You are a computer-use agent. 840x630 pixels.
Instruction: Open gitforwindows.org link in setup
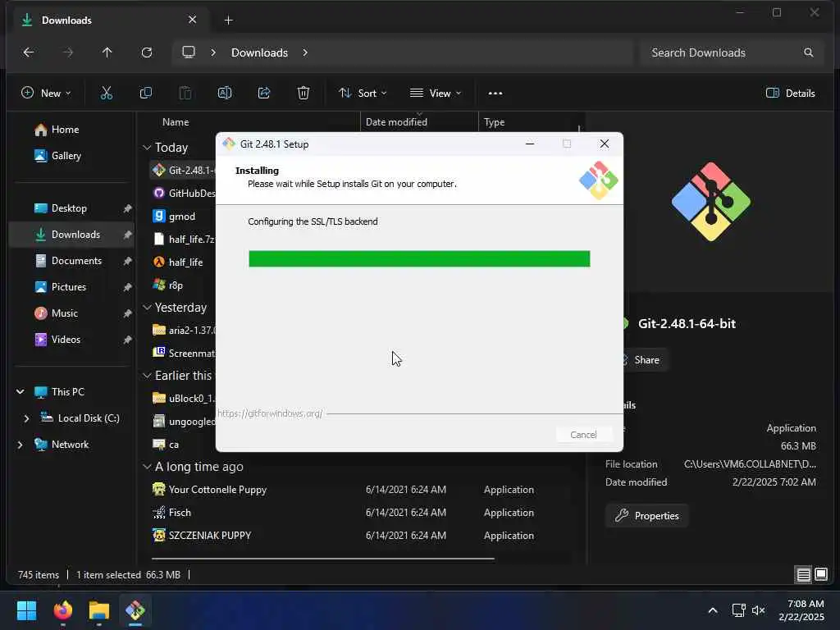coord(270,413)
